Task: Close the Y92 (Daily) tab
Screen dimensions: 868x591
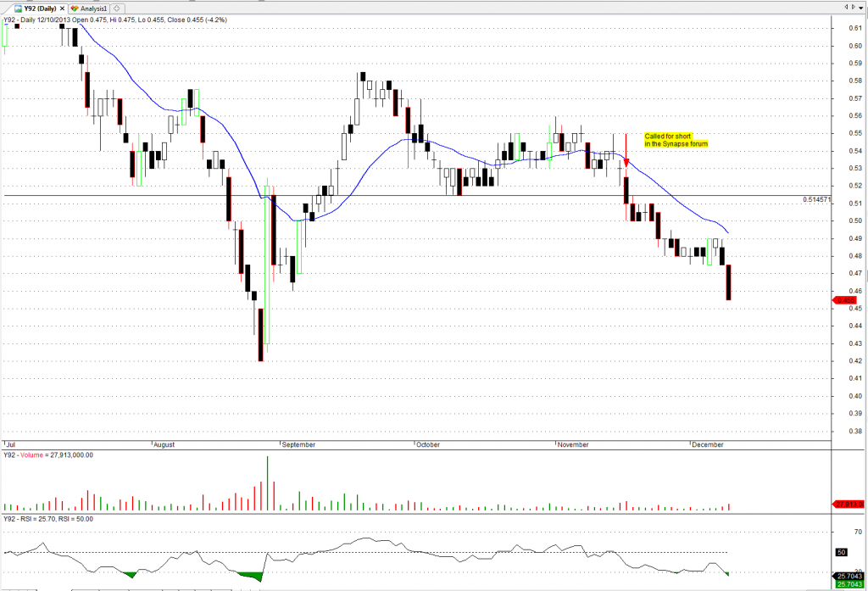Action: pos(62,8)
